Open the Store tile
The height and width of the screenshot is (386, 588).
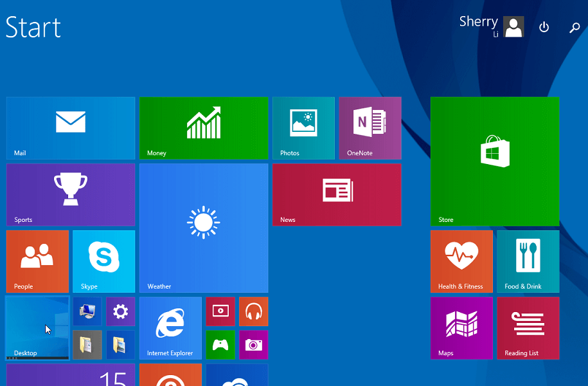click(x=495, y=161)
